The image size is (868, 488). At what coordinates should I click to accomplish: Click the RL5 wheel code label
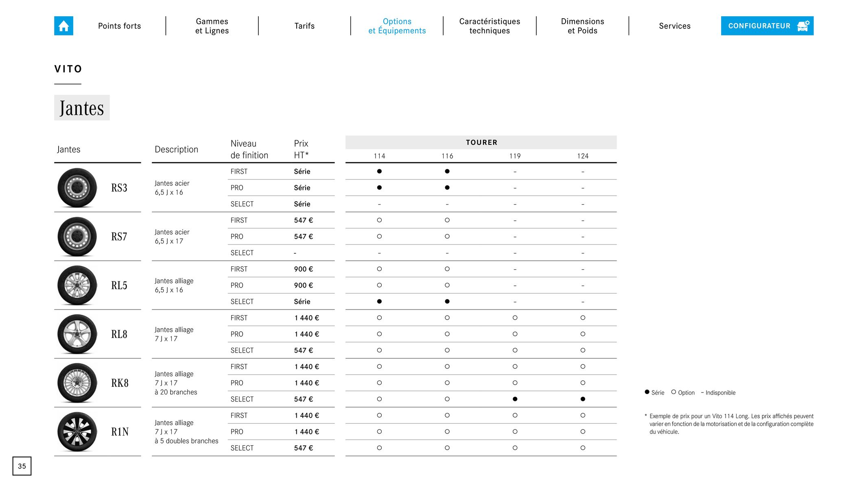tap(119, 285)
